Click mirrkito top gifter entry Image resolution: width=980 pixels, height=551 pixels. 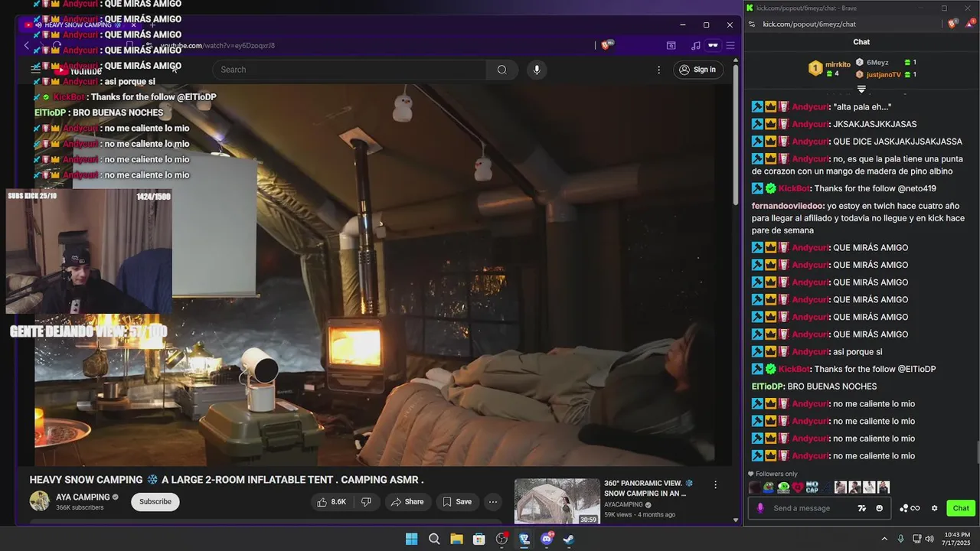[x=831, y=69]
